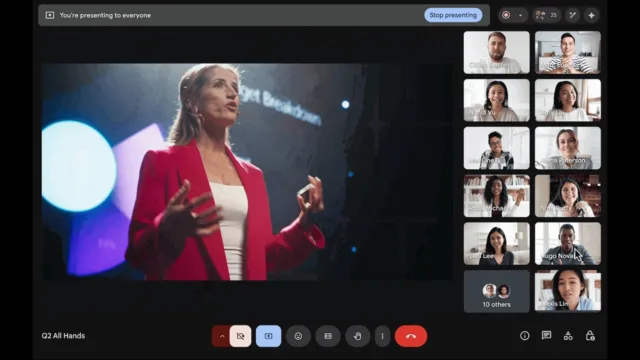Click the magic wand effects icon
The height and width of the screenshot is (360, 640).
pyautogui.click(x=573, y=15)
